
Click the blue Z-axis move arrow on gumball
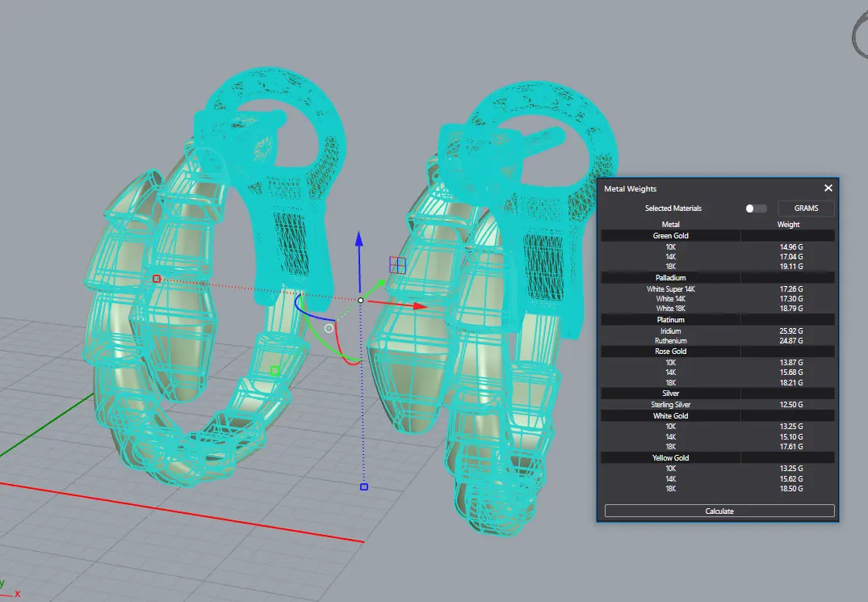pos(360,239)
